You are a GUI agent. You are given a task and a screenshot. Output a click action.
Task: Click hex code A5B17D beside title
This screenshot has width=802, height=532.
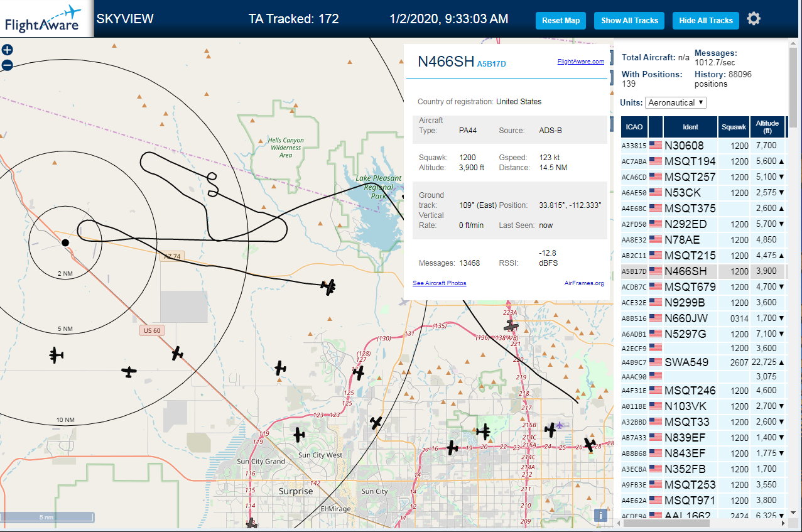(x=491, y=63)
